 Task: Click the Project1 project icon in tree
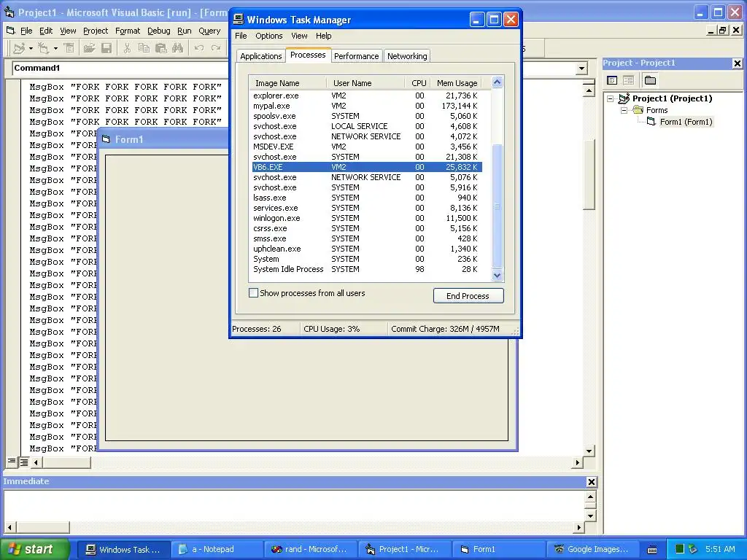(x=624, y=98)
